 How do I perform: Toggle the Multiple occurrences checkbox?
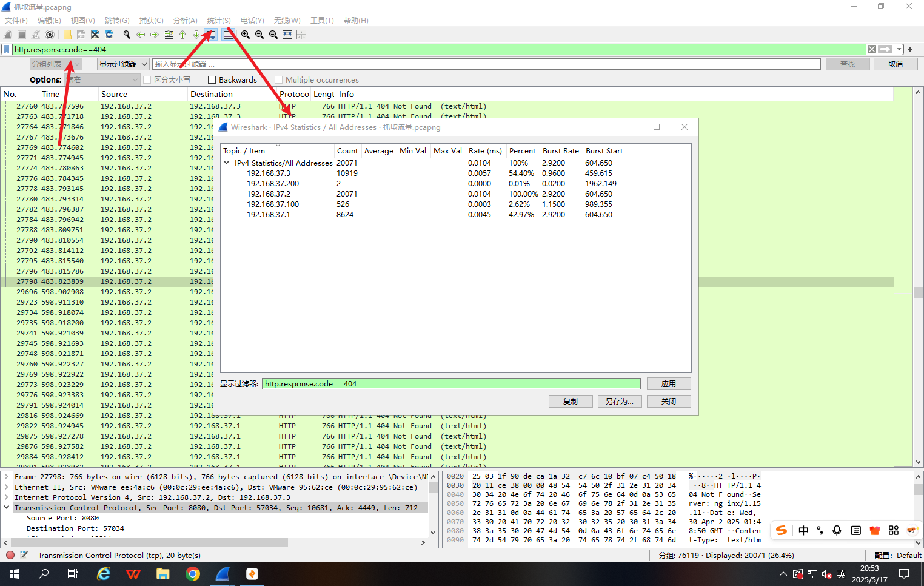click(x=278, y=79)
